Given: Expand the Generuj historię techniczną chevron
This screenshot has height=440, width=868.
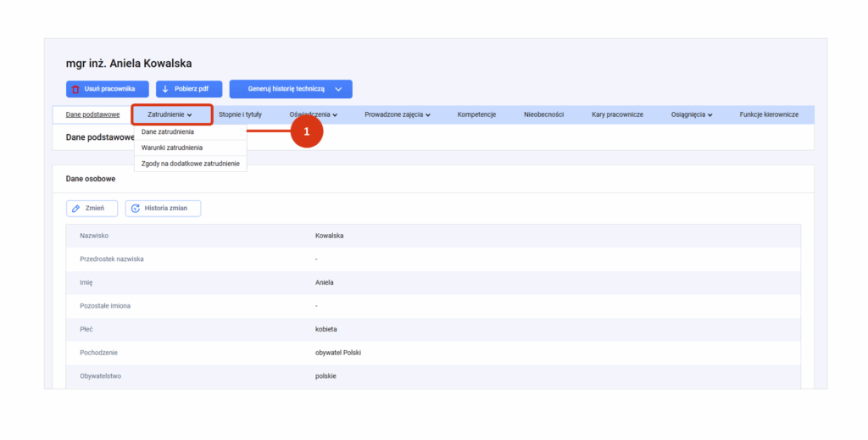Looking at the screenshot, I should [338, 89].
